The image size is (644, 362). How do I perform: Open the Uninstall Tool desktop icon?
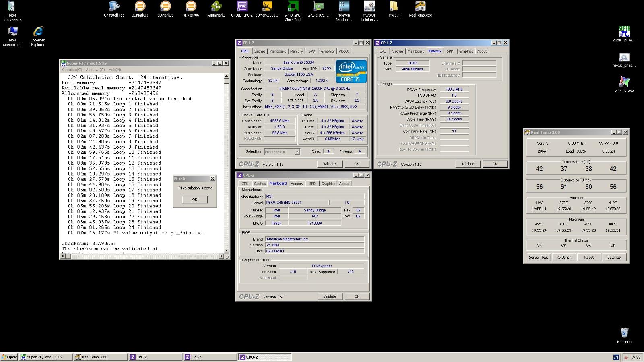(x=114, y=9)
